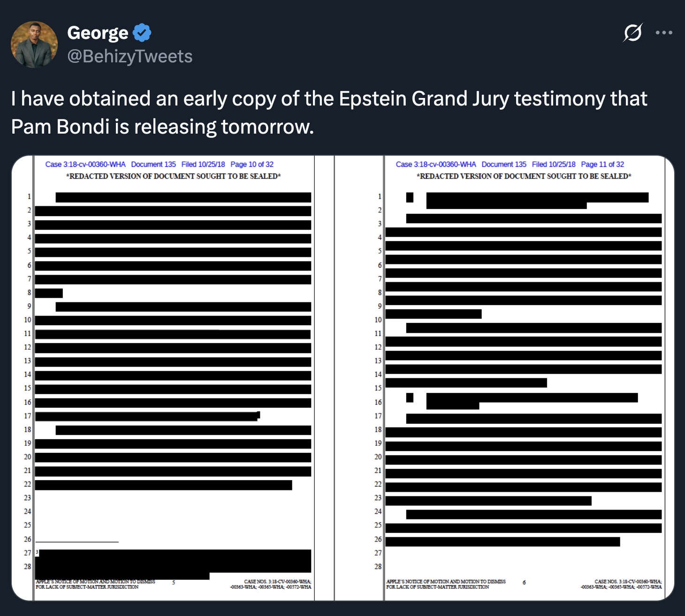
Task: Click Apple's motion footer on the right page
Action: click(x=446, y=584)
